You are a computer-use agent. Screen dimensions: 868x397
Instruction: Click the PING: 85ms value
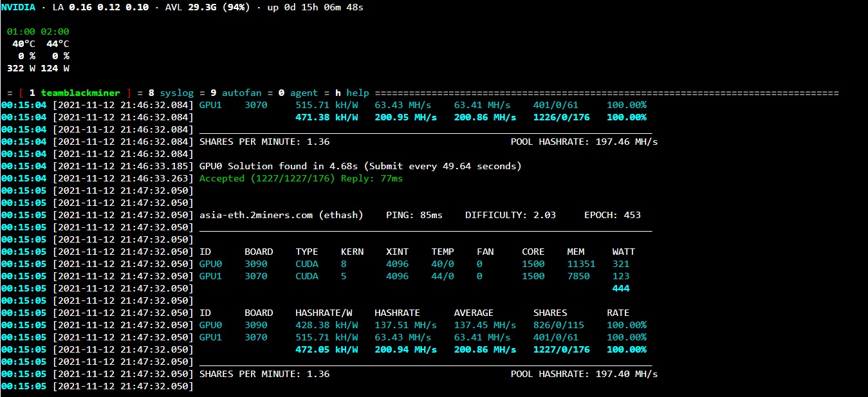[414, 215]
